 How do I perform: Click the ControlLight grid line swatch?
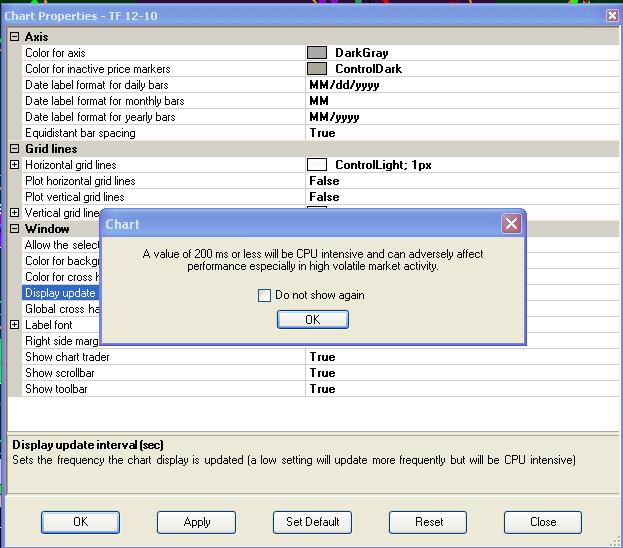coord(317,165)
